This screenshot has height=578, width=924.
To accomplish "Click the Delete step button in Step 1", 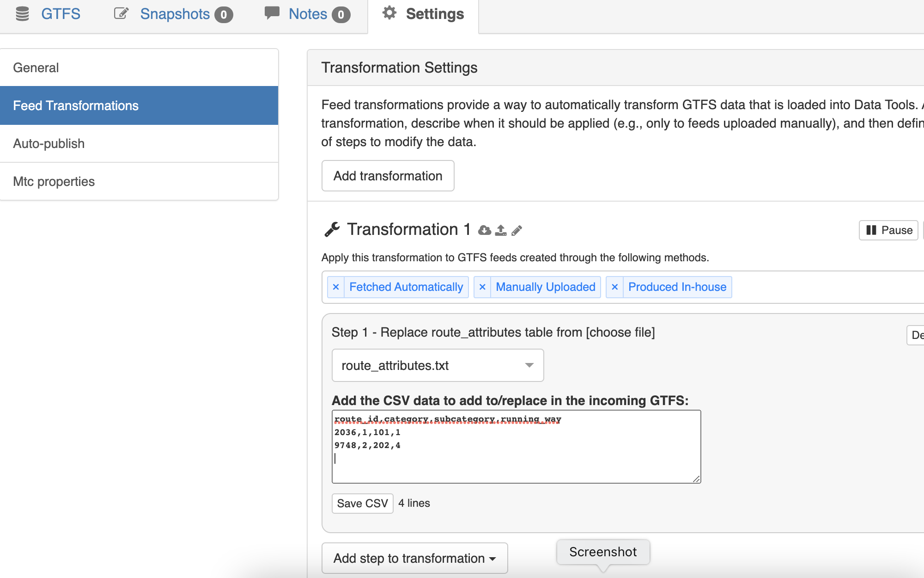I will [916, 335].
